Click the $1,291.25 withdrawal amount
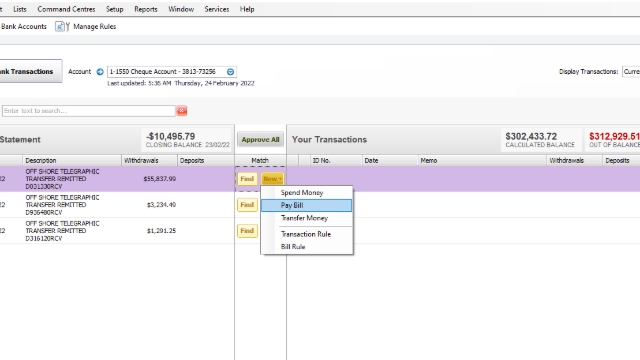 (x=161, y=231)
